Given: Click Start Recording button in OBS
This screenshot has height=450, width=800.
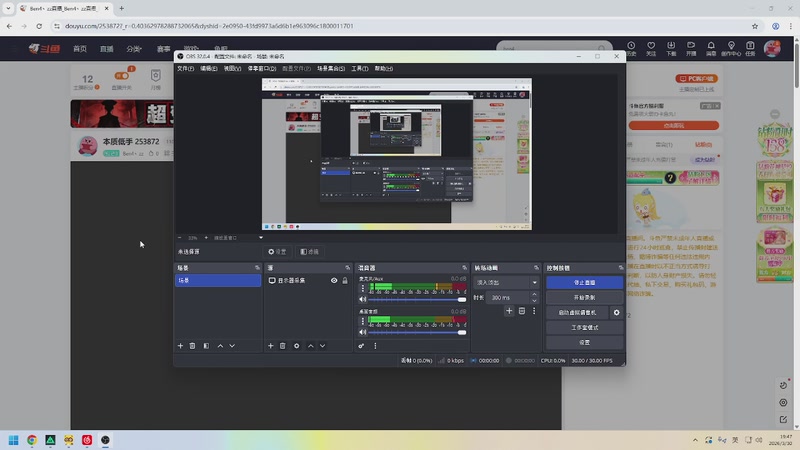Looking at the screenshot, I should click(x=584, y=297).
